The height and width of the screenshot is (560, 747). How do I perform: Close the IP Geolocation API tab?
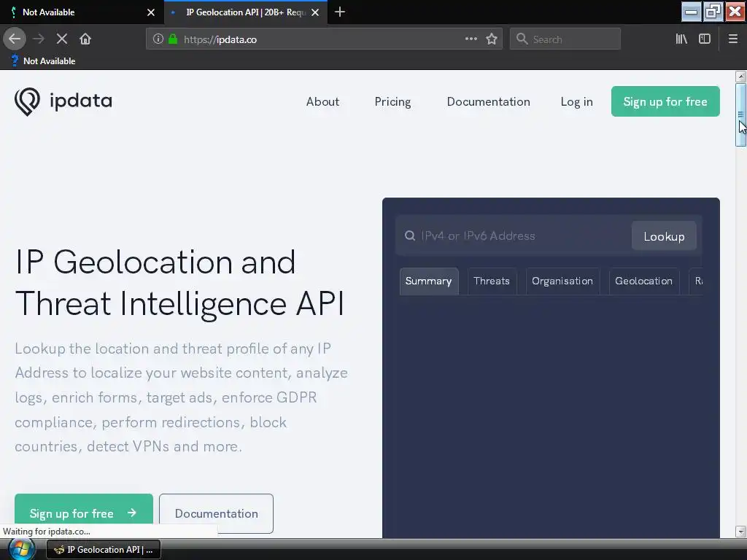pyautogui.click(x=315, y=12)
